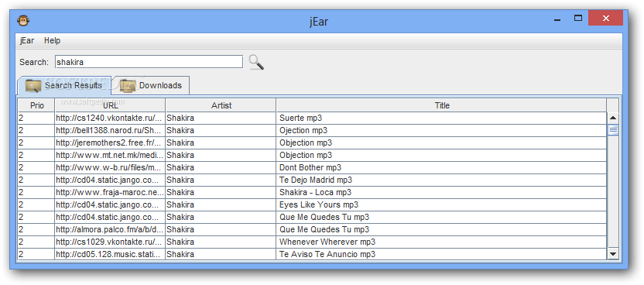
Task: Select the Whenever Wherever mp3 title
Action: coord(327,242)
